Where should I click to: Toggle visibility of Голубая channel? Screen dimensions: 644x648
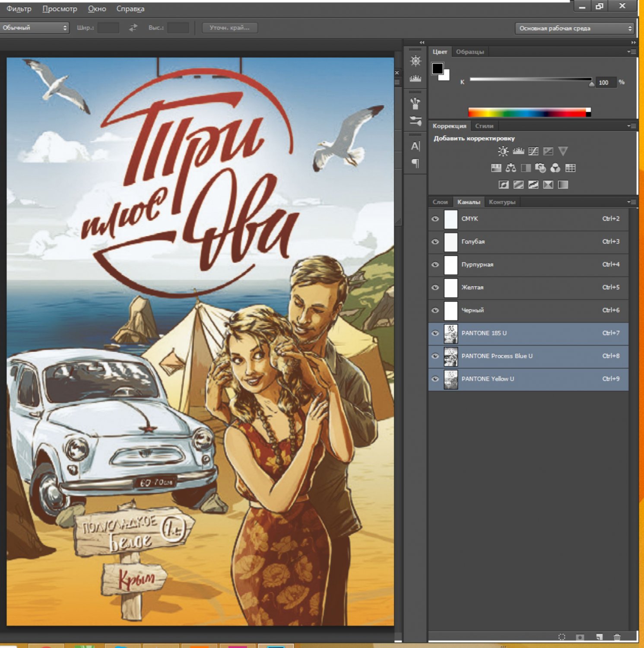(435, 242)
